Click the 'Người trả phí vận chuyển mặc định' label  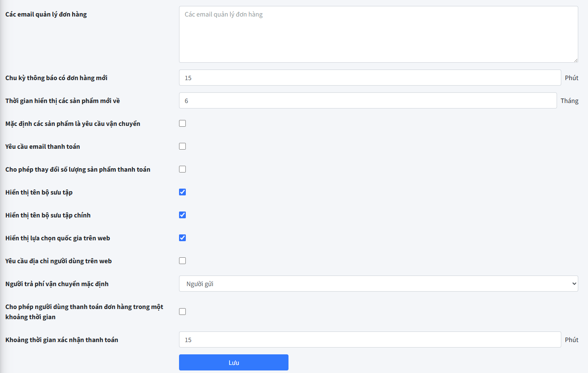tap(57, 284)
